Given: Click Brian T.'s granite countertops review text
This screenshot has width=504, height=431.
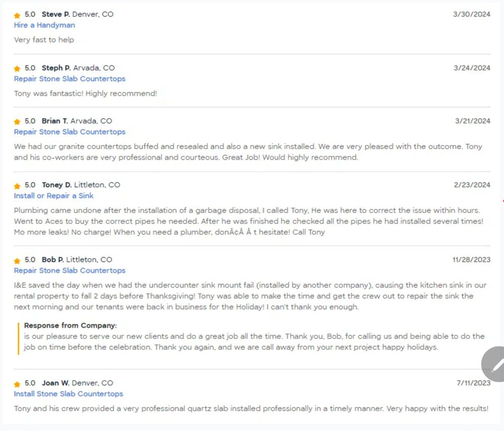Looking at the screenshot, I should 247,152.
